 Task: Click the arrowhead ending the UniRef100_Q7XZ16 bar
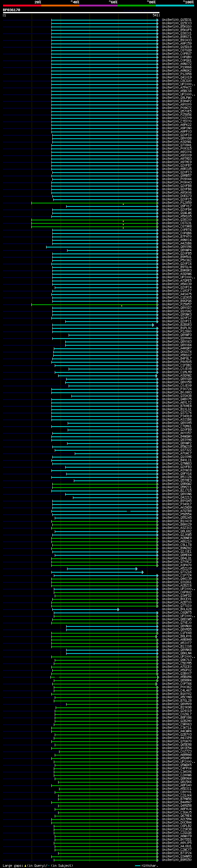click(x=143, y=572)
